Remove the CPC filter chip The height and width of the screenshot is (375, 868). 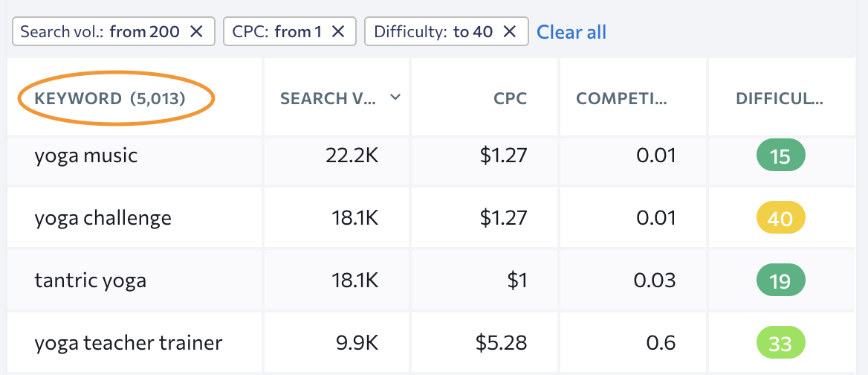pyautogui.click(x=338, y=31)
